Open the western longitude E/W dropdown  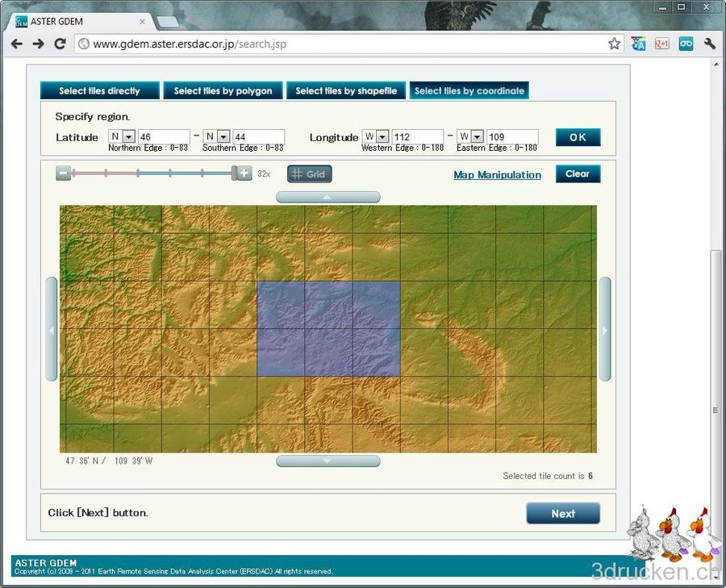pyautogui.click(x=375, y=136)
